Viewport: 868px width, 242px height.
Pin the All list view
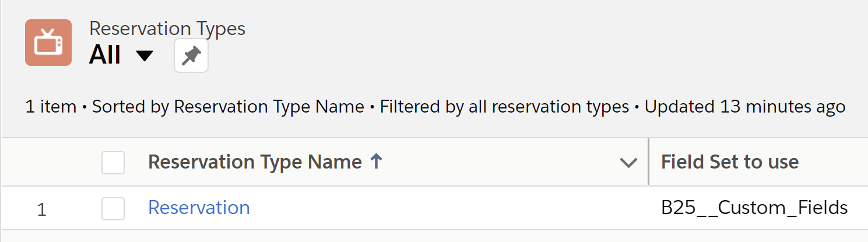tap(191, 57)
